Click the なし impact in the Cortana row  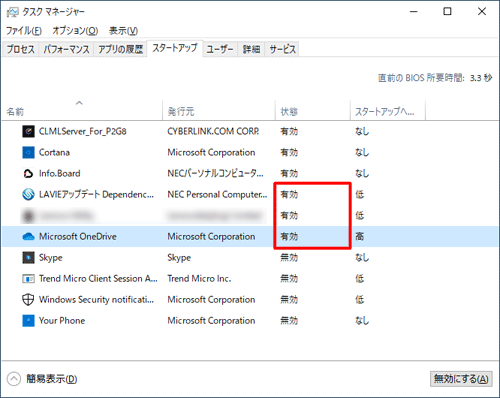362,152
